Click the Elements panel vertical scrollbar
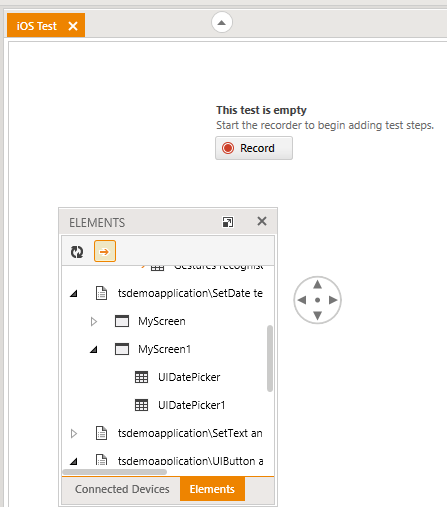 270,358
